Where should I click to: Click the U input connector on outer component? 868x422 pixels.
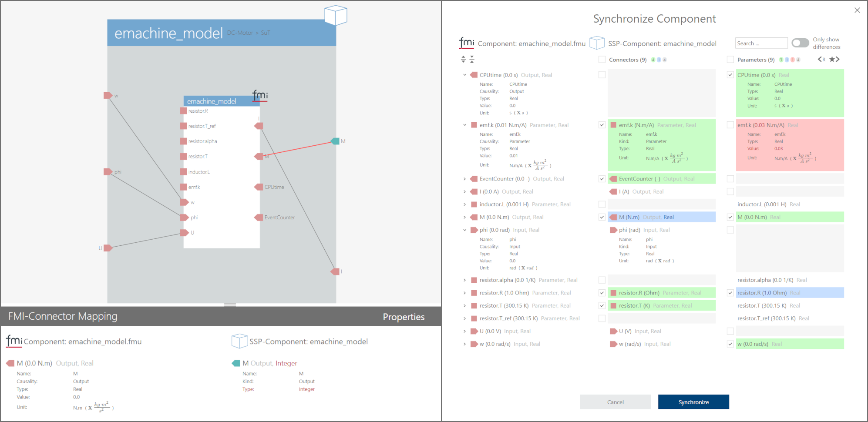[x=108, y=248]
